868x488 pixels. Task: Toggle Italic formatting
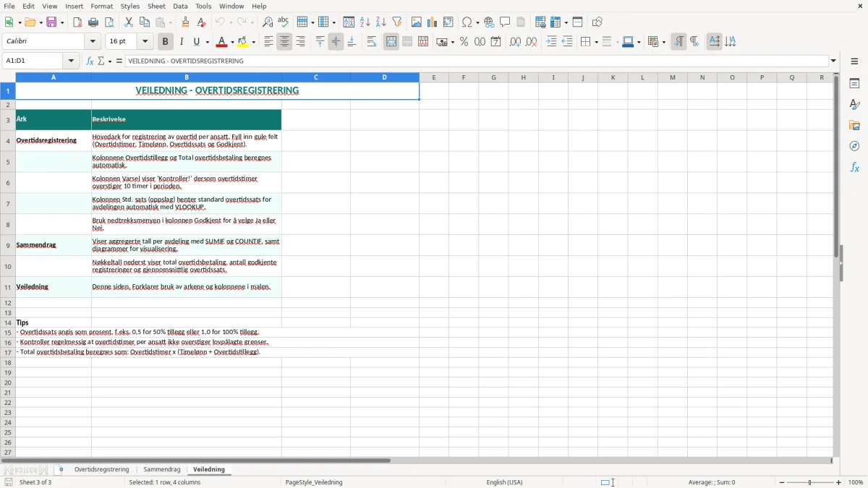(182, 42)
